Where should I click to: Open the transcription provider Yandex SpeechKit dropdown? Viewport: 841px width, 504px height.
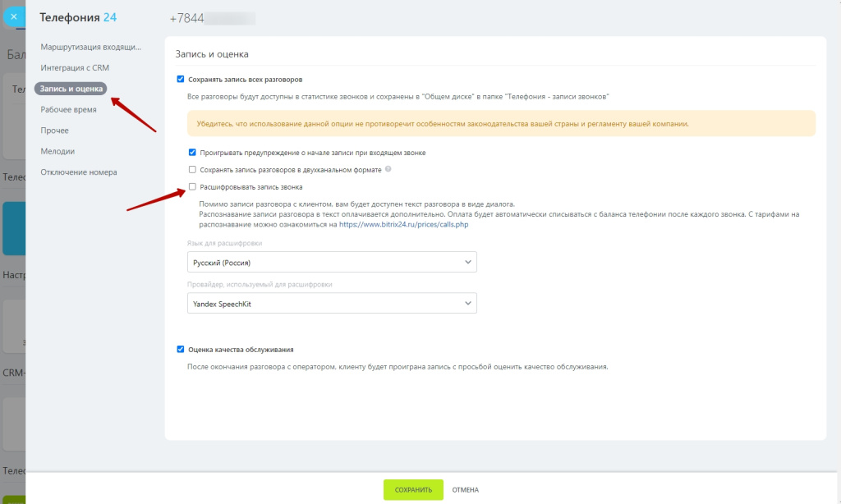(x=332, y=304)
